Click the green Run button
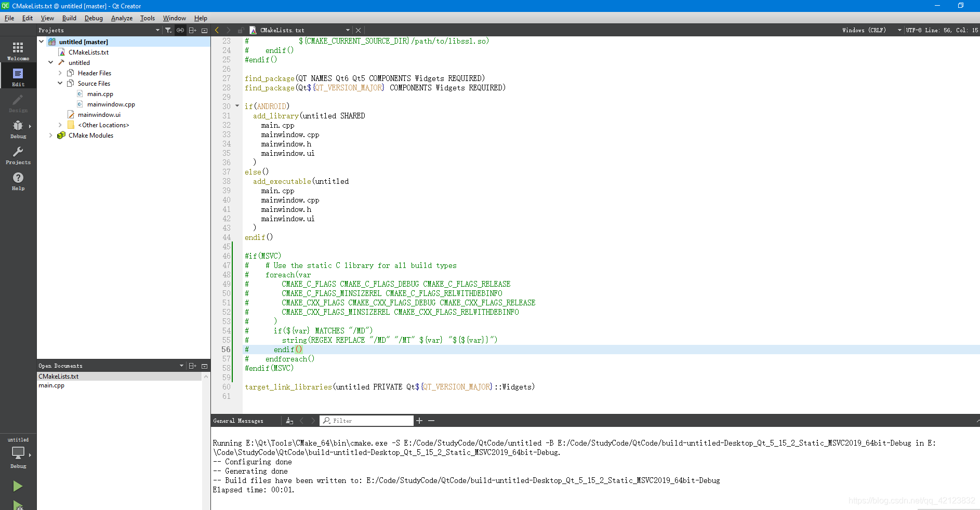 (18, 486)
